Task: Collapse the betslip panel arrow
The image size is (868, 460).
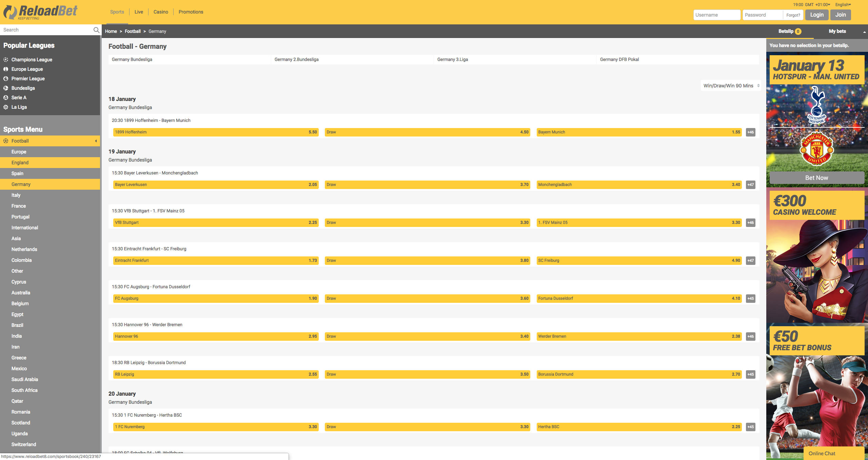Action: pyautogui.click(x=864, y=32)
